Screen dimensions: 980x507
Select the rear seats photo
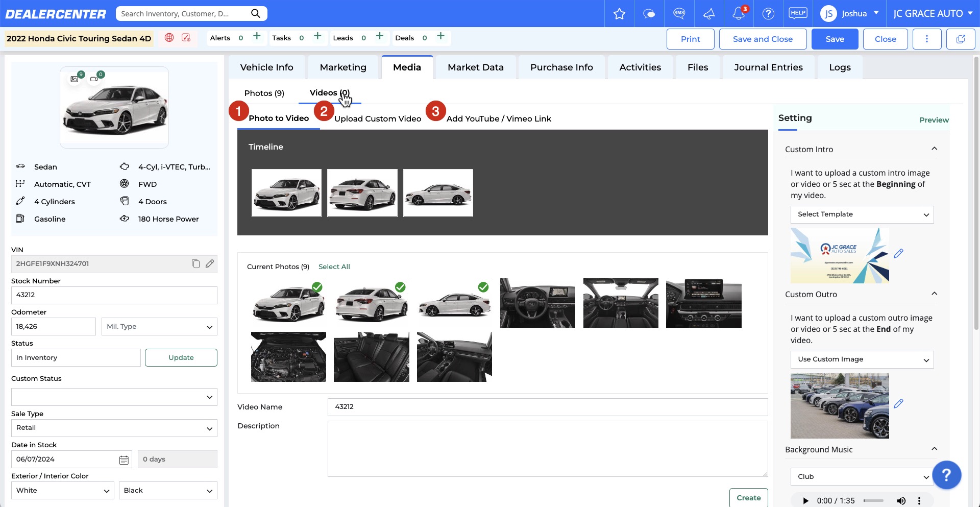[x=372, y=357]
